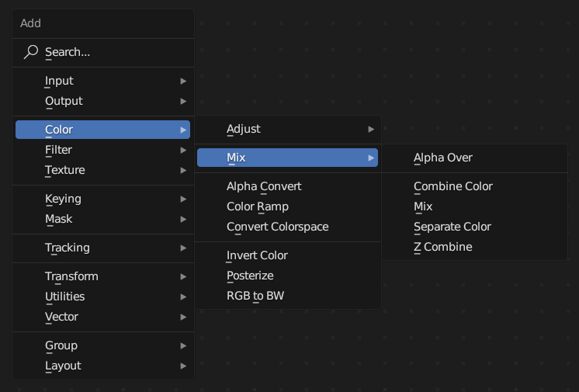The height and width of the screenshot is (392, 579).
Task: Expand the Texture submenu arrow
Action: point(183,170)
